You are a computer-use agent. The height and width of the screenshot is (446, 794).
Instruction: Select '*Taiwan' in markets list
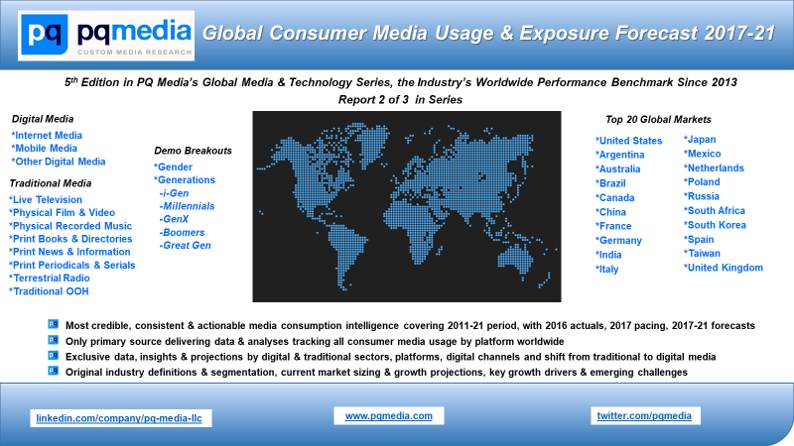click(x=702, y=253)
